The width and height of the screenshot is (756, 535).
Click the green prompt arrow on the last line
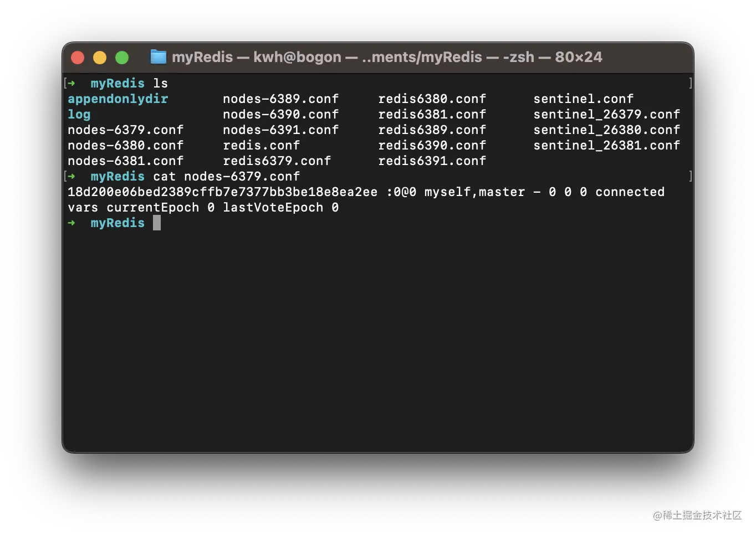(x=71, y=223)
